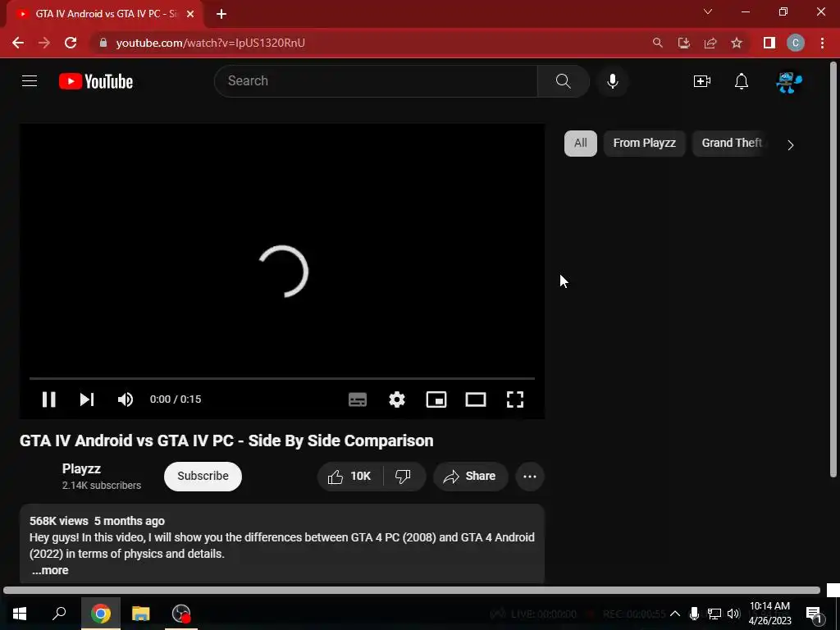
Task: Select the All filter chip
Action: (580, 144)
